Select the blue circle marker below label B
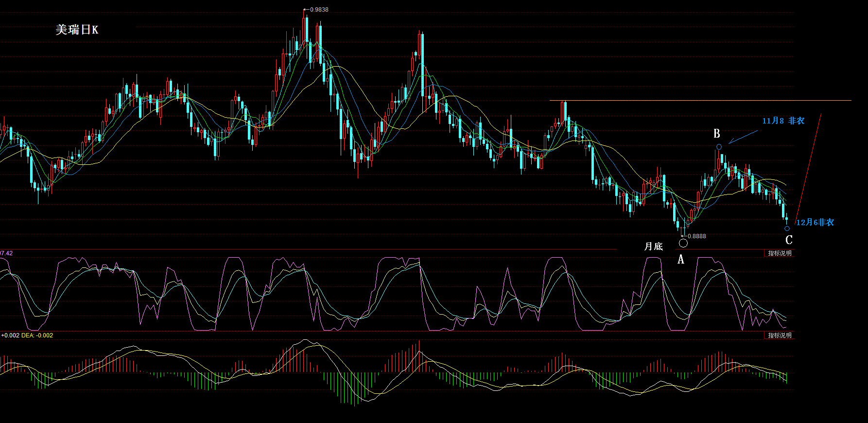Screen dimensions: 868x423 (x=719, y=147)
